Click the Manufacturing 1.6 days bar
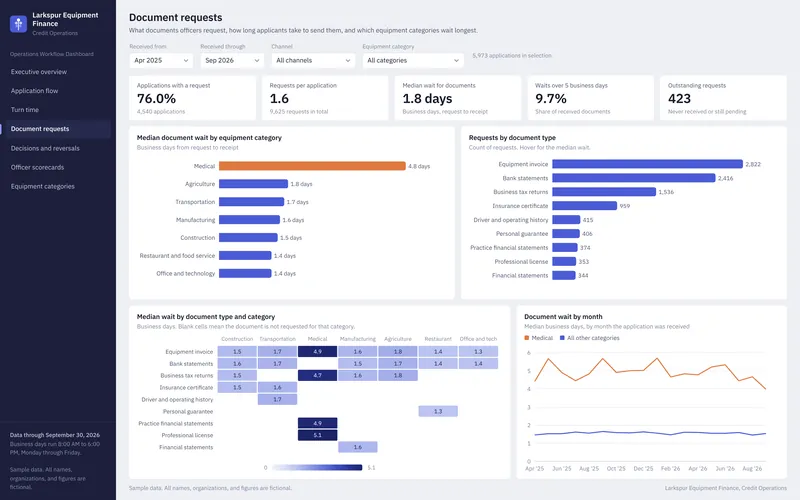 pyautogui.click(x=249, y=220)
